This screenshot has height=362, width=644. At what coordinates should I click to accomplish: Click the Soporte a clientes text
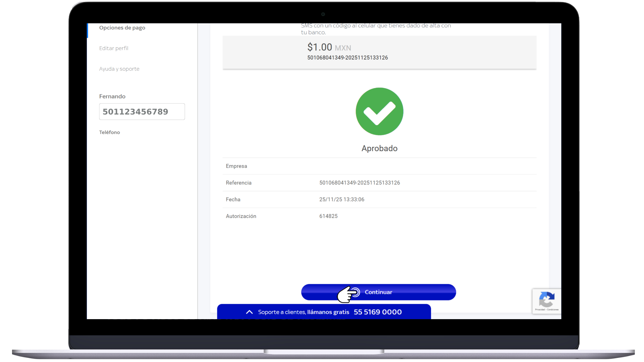click(282, 312)
